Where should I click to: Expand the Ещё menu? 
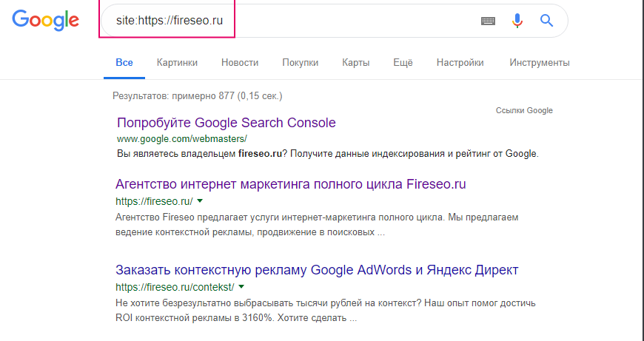pyautogui.click(x=403, y=63)
